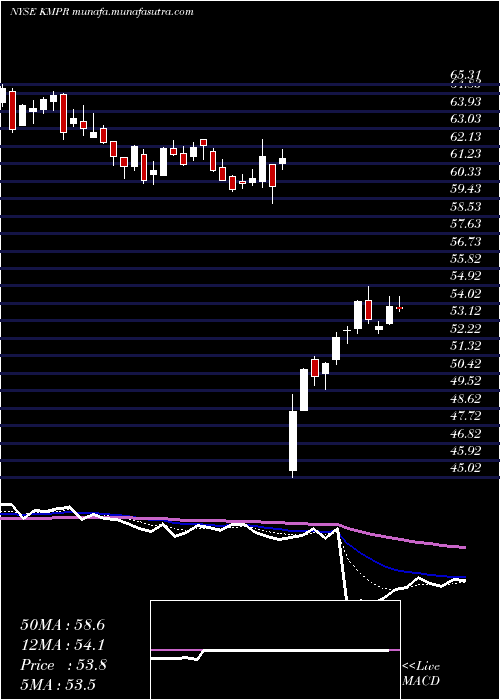500x700 pixels.
Task: Click the 47.72 price axis label
Action: [x=465, y=416]
